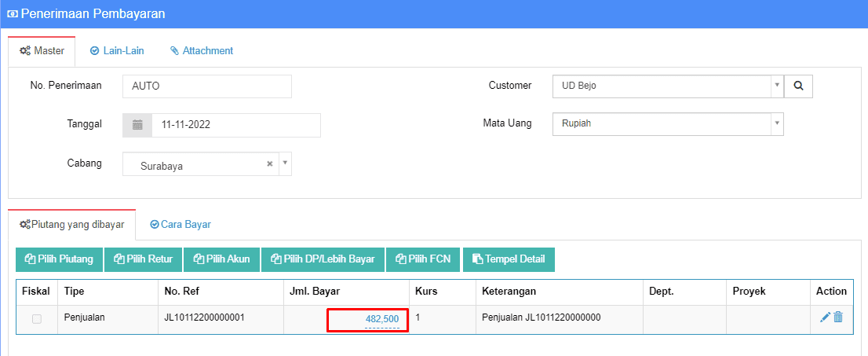Expand the Customer UD Bejo dropdown
The width and height of the screenshot is (868, 356).
777,86
